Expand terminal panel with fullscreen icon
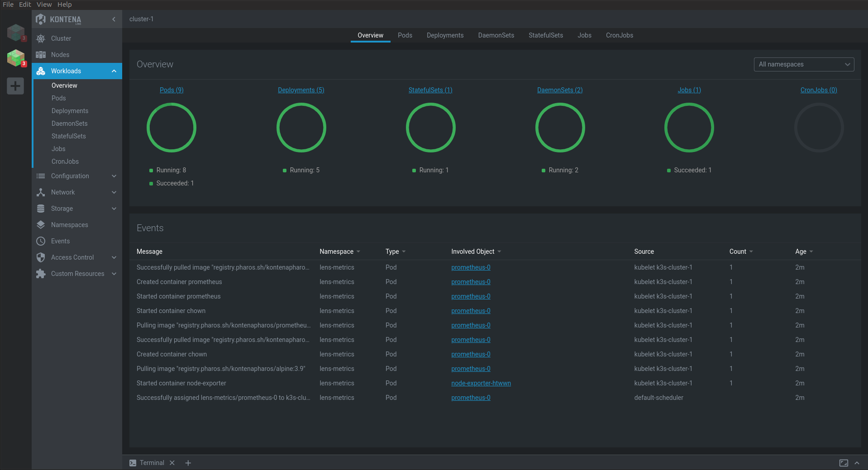This screenshot has height=470, width=868. tap(844, 463)
